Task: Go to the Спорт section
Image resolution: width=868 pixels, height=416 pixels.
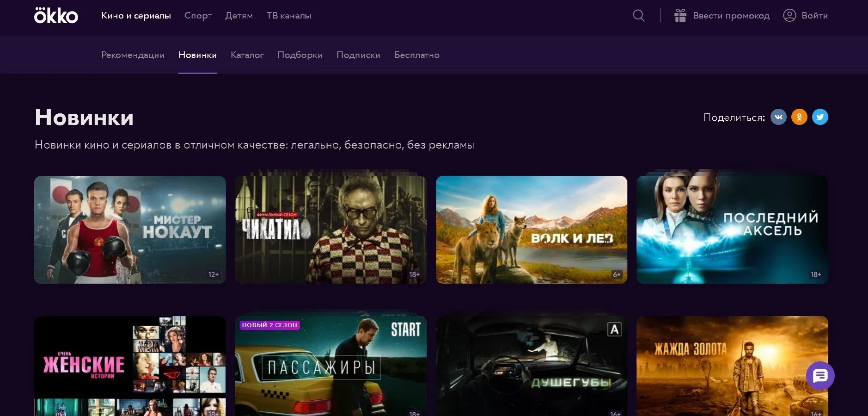Action: click(x=198, y=16)
